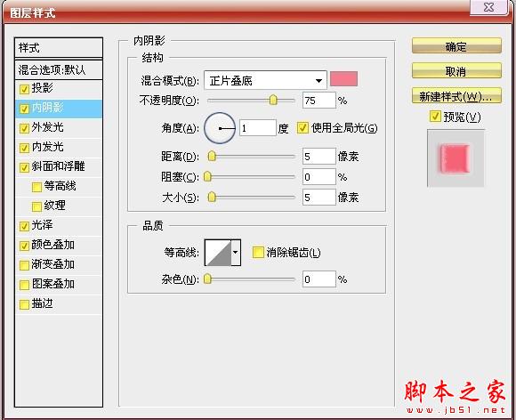Click the 不透明度 slider handle
Viewport: 516px width, 420px height.
click(x=273, y=100)
